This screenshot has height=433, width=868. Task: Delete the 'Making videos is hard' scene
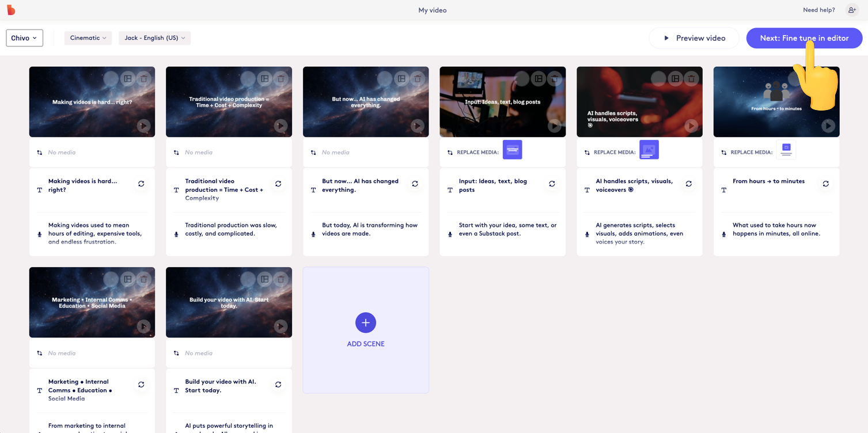(144, 78)
